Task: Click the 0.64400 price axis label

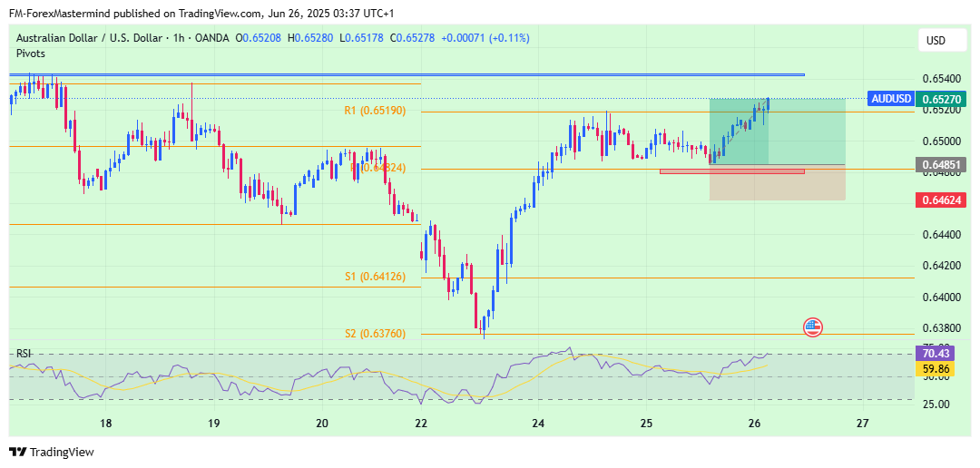Action: (942, 235)
